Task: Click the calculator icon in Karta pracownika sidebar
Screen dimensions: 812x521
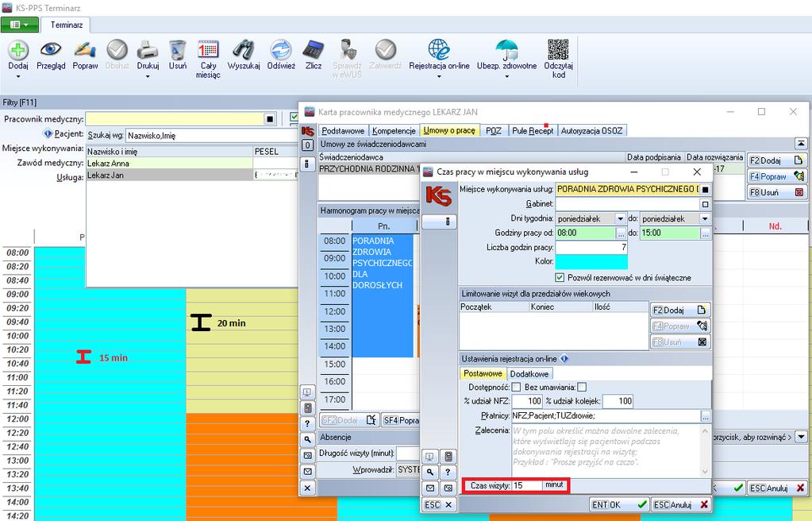Action: click(308, 408)
